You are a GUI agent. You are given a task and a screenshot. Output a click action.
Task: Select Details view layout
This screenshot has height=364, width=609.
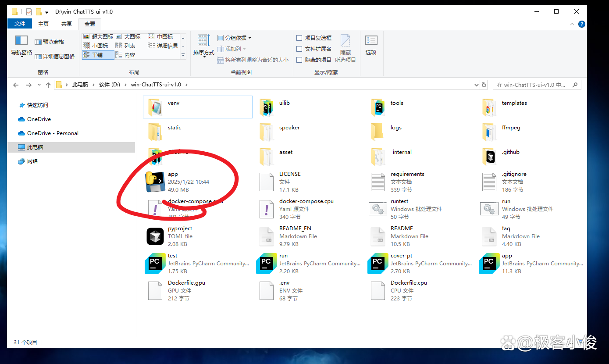163,46
